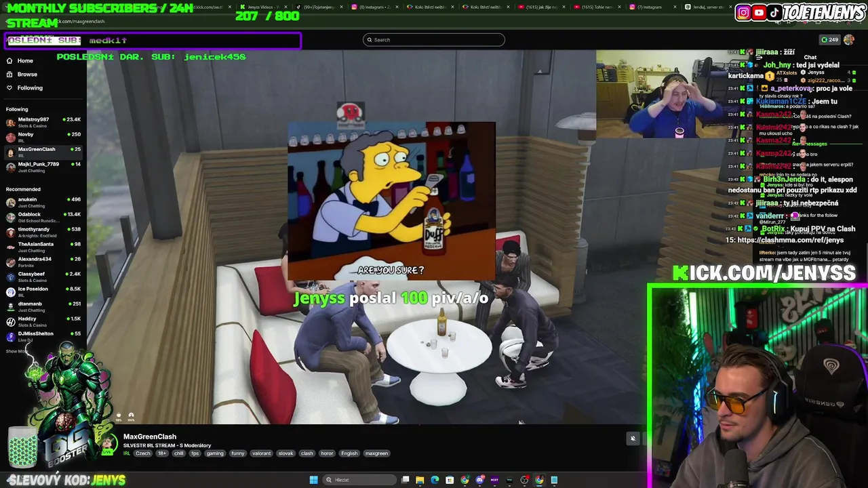Select the slovak tag
The image size is (868, 488).
[285, 453]
